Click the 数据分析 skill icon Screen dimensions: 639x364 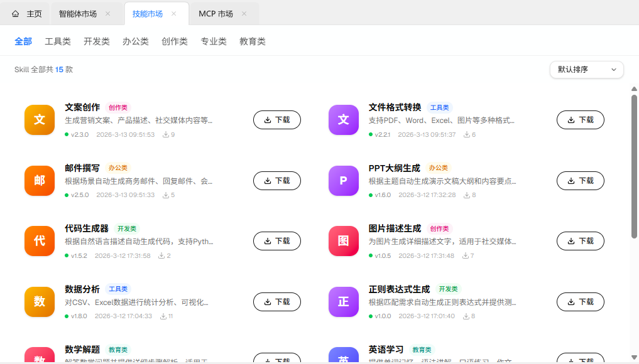click(x=39, y=302)
